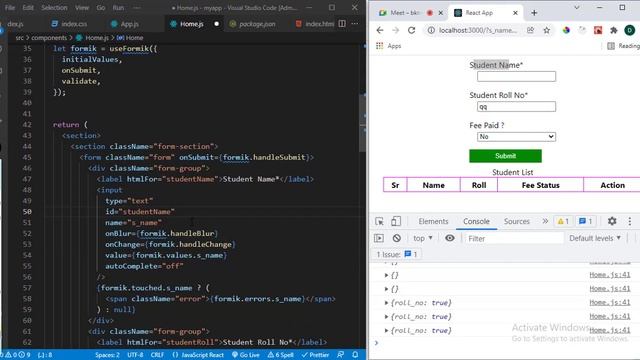
Task: Click the console Filter field
Action: [514, 238]
